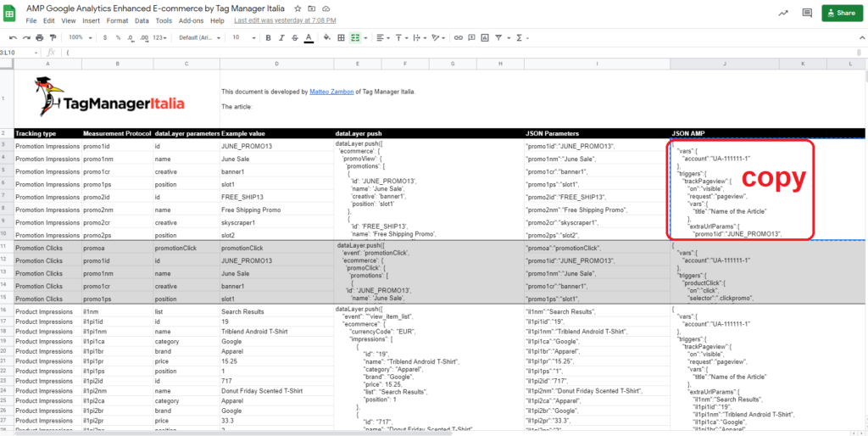
Task: Open the Data menu
Action: click(142, 20)
